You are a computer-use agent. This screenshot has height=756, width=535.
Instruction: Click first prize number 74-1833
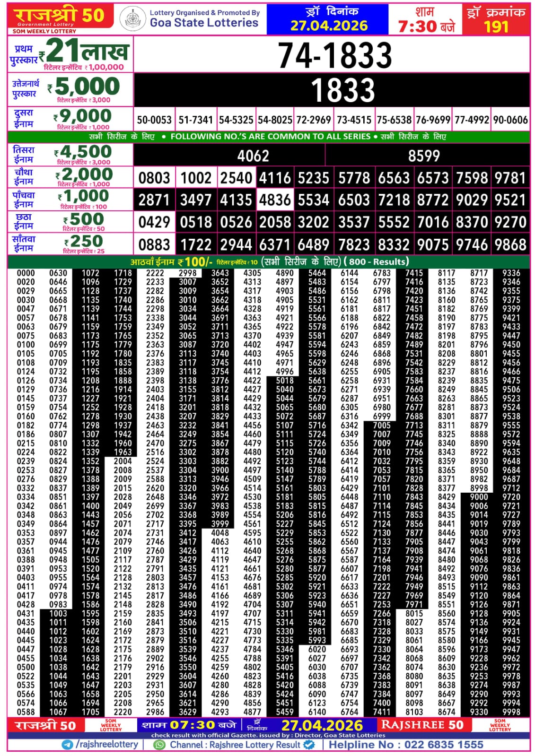tap(334, 55)
